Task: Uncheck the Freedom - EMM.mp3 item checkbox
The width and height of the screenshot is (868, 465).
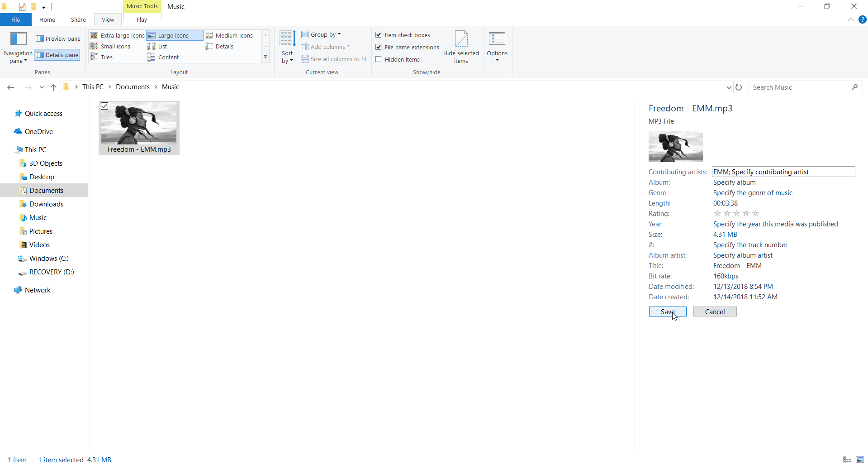Action: coord(104,106)
